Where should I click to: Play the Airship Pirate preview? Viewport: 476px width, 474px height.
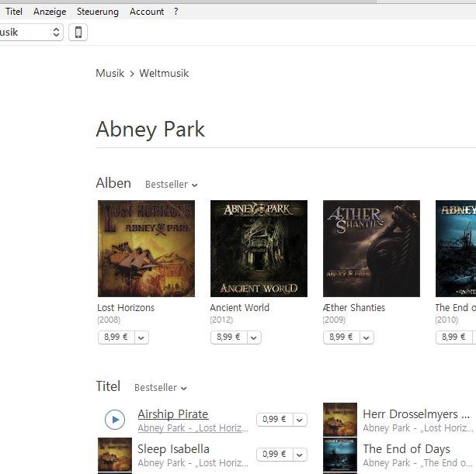point(115,420)
